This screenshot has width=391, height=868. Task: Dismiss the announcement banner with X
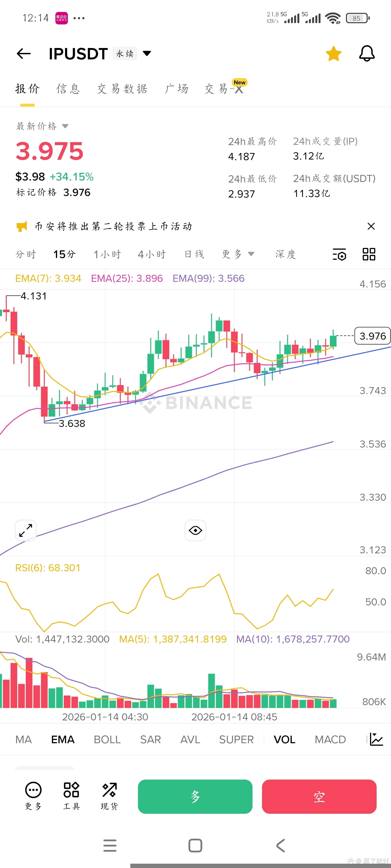(371, 226)
